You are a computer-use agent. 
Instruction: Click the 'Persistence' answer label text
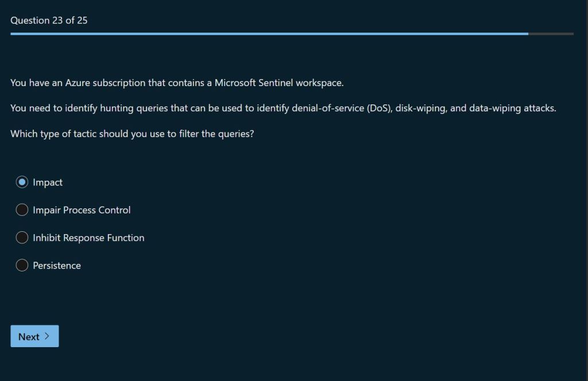pyautogui.click(x=57, y=266)
